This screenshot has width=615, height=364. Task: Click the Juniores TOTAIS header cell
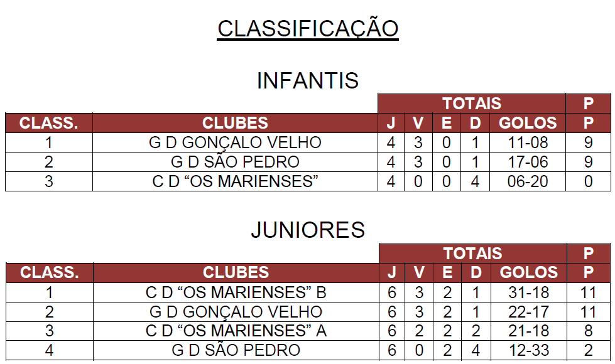pyautogui.click(x=472, y=254)
